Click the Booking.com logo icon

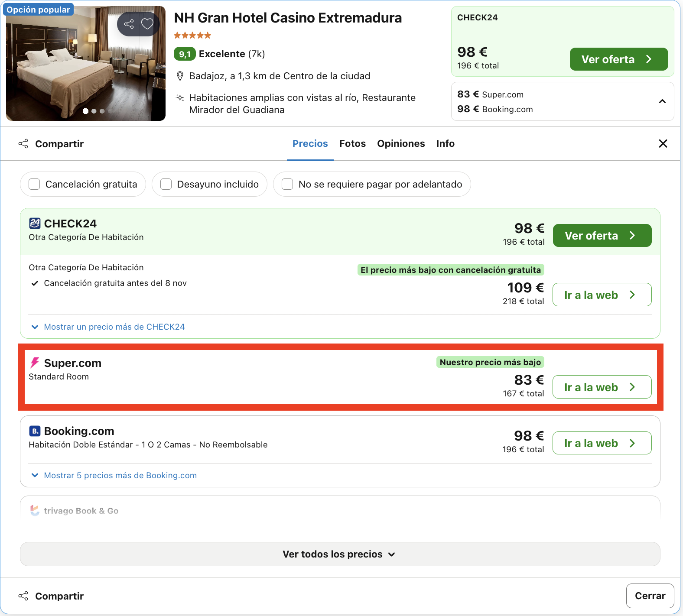35,431
